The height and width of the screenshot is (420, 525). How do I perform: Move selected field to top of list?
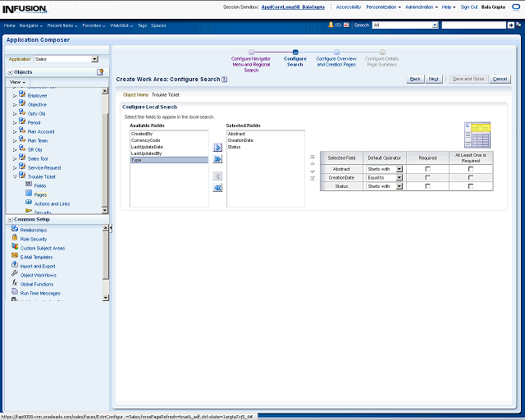(x=313, y=156)
